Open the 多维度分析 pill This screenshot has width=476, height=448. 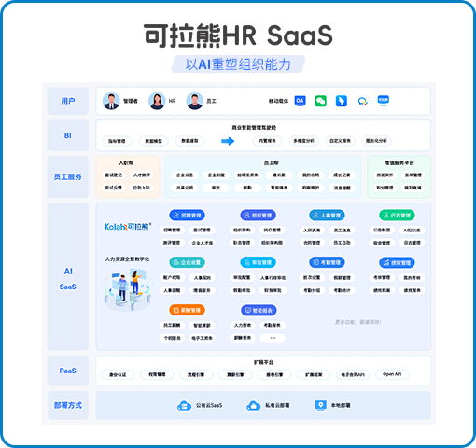[x=303, y=141]
